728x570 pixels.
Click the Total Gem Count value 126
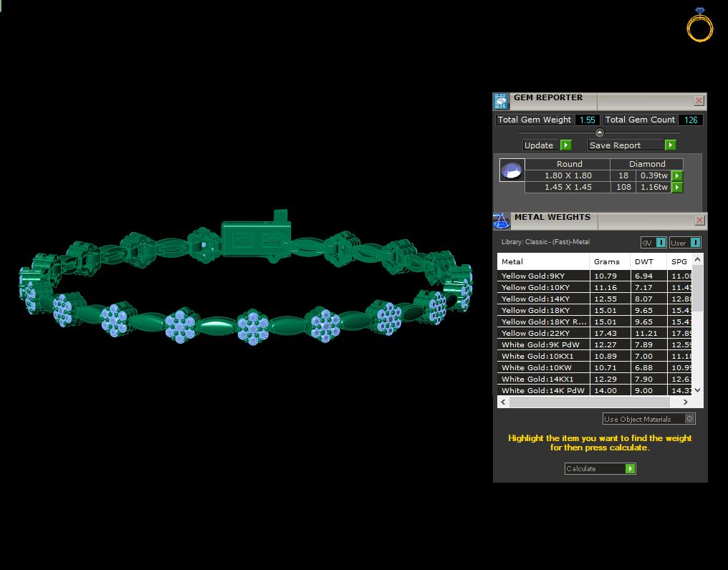(x=691, y=120)
